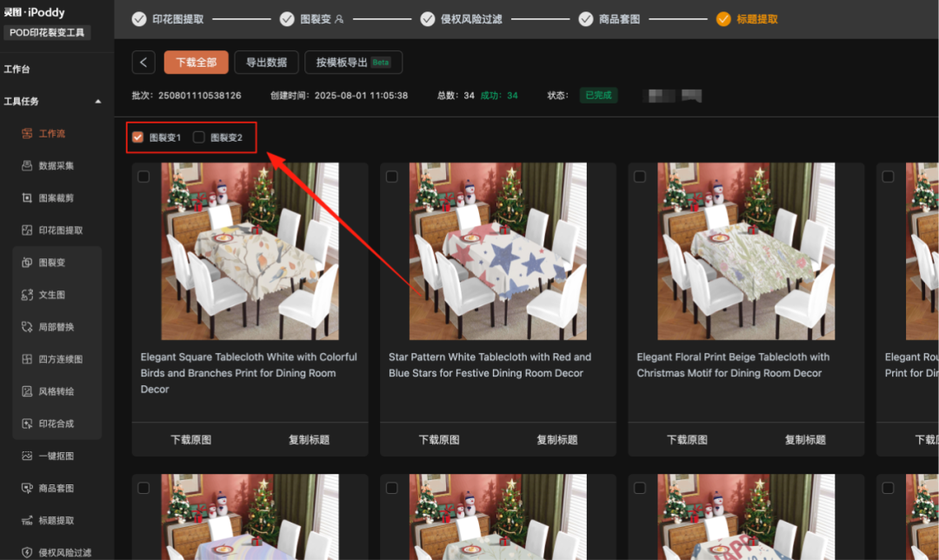Open the 印花图提取 print extraction icon
939x560 pixels.
tap(27, 230)
